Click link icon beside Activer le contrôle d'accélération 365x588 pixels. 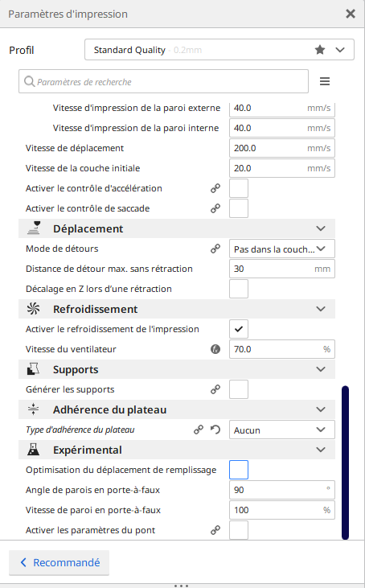coord(215,188)
